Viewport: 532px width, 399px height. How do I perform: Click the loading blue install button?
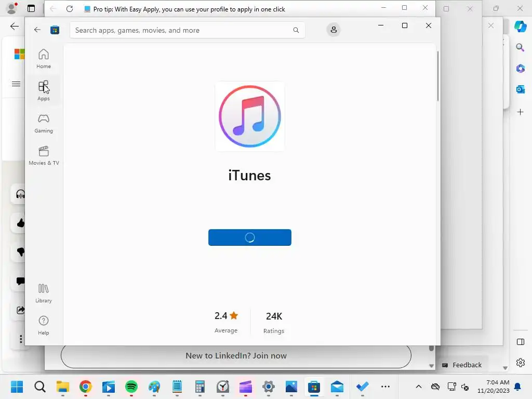pyautogui.click(x=250, y=237)
